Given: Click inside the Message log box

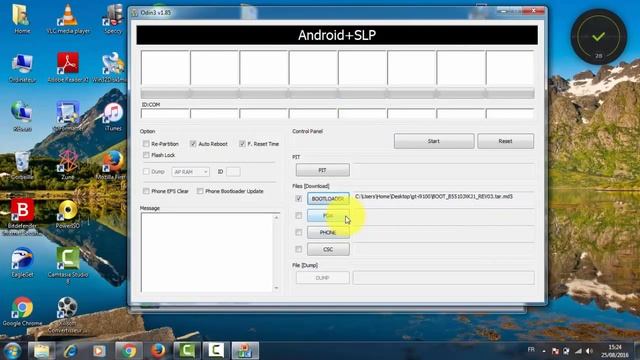Looking at the screenshot, I should click(207, 252).
